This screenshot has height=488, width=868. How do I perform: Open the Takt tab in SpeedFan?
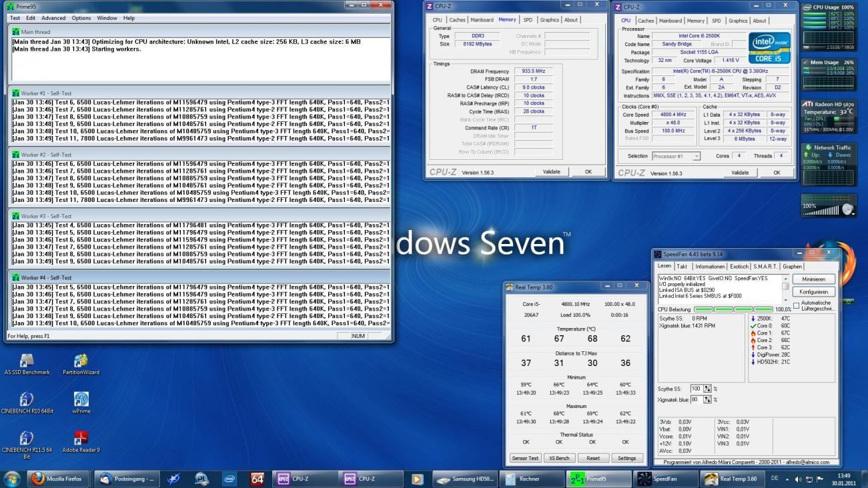coord(682,266)
